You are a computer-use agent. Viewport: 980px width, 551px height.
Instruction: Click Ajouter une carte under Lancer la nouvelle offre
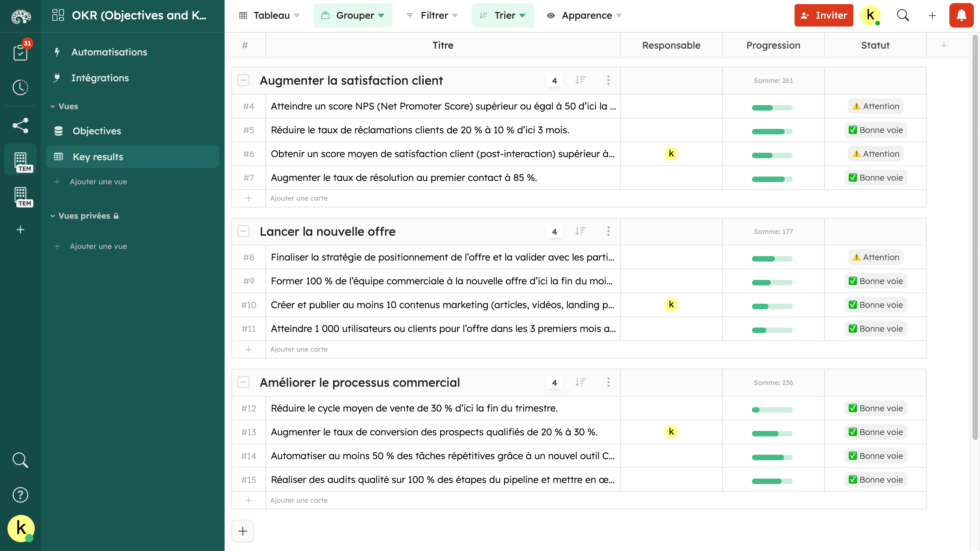coord(299,349)
